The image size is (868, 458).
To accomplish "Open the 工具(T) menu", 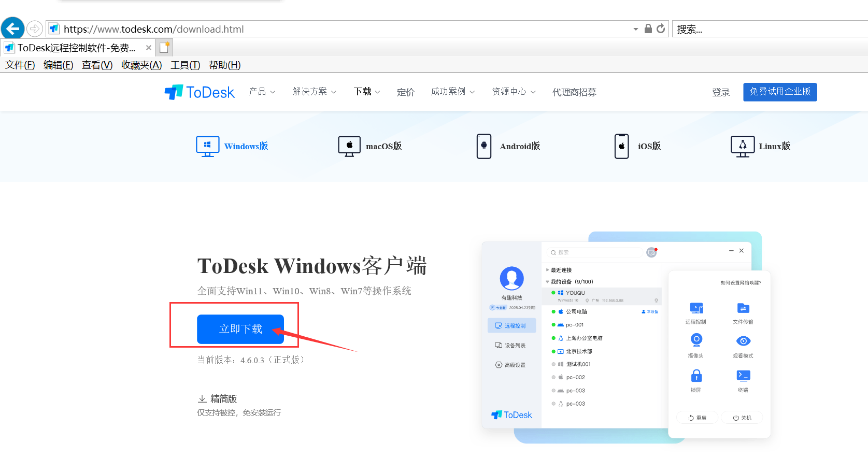I will point(186,65).
